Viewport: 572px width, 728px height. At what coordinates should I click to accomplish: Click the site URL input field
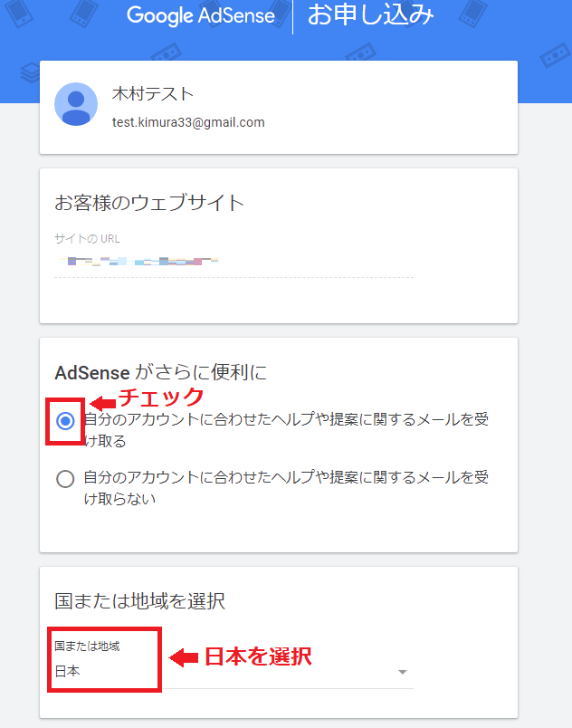pos(234,262)
